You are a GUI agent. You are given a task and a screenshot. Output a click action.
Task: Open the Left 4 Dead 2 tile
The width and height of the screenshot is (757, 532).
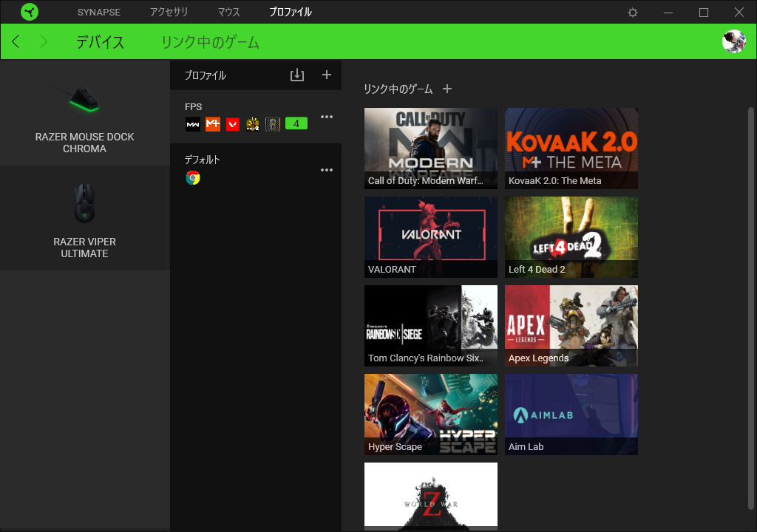(x=571, y=237)
